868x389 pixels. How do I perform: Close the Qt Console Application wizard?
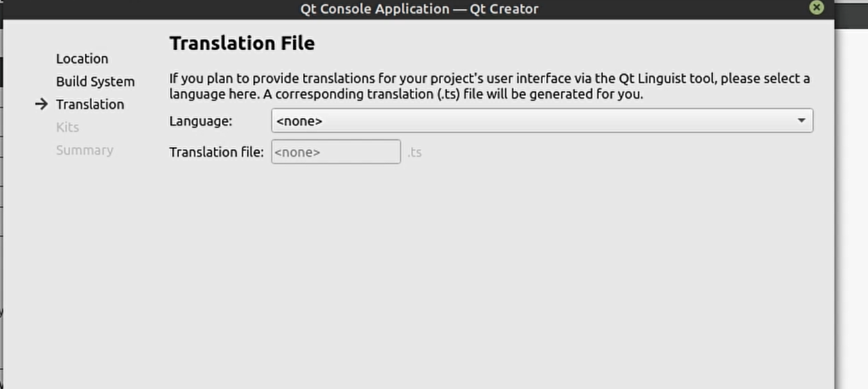pos(817,8)
